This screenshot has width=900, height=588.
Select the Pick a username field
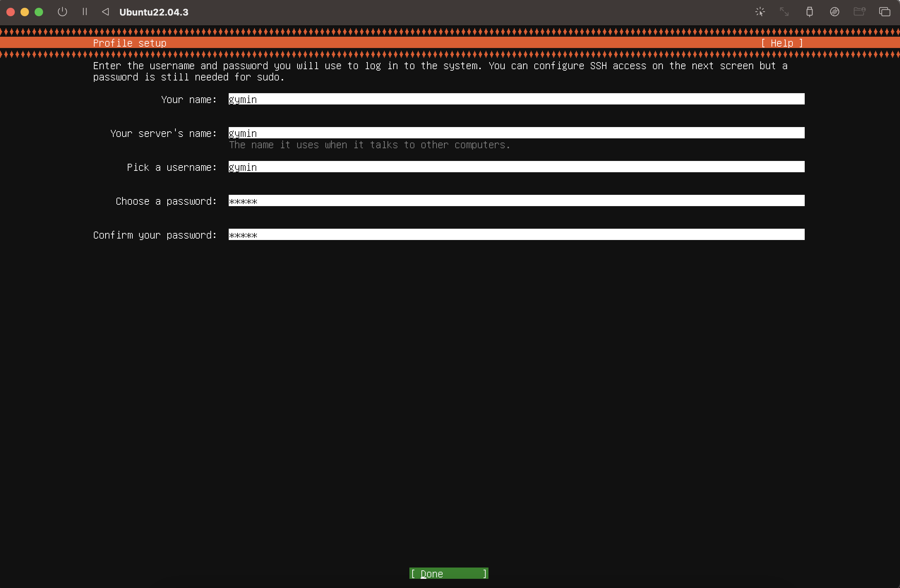coord(516,167)
